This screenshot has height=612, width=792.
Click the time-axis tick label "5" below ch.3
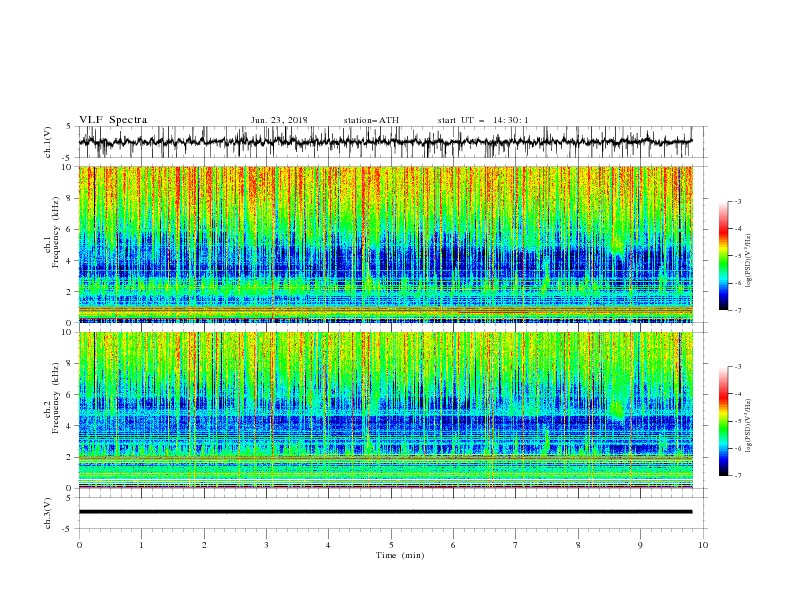(x=391, y=545)
